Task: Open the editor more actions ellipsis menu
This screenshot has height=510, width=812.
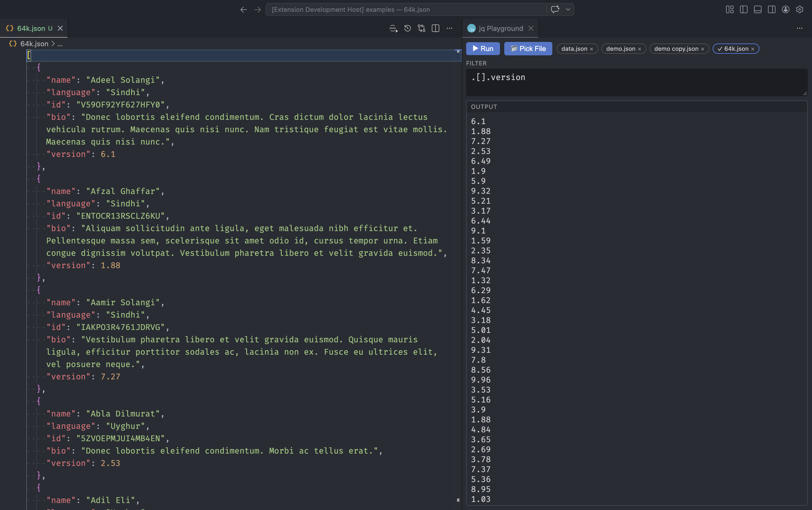Action: [x=449, y=28]
